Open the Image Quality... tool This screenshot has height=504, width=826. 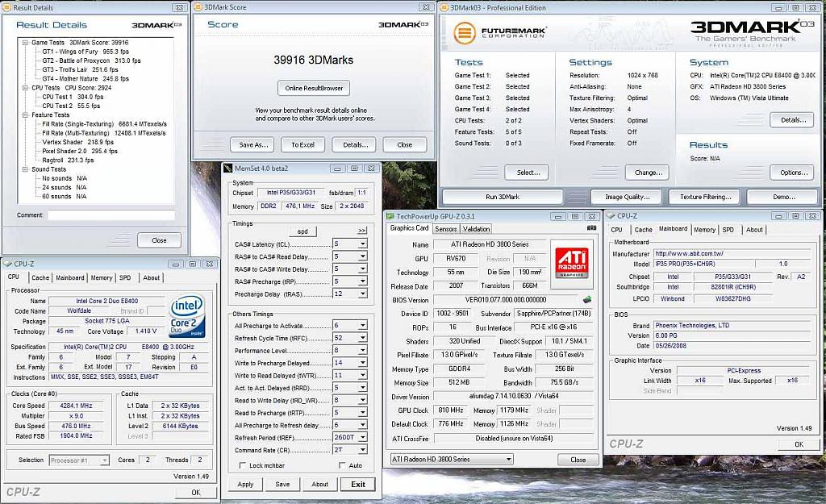pos(628,197)
